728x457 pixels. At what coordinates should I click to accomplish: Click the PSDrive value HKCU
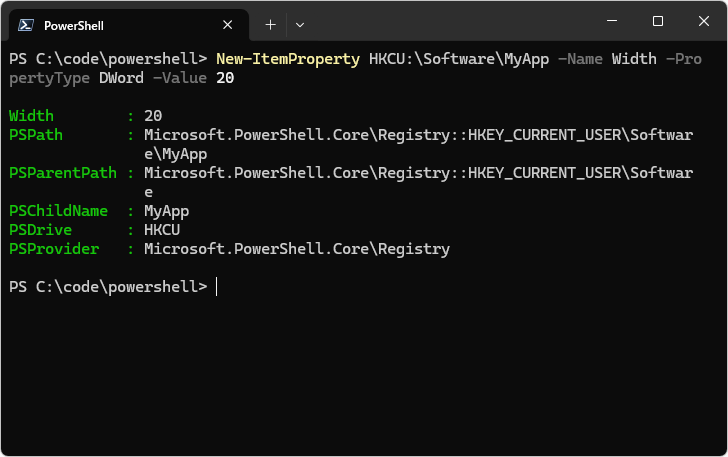pyautogui.click(x=162, y=230)
